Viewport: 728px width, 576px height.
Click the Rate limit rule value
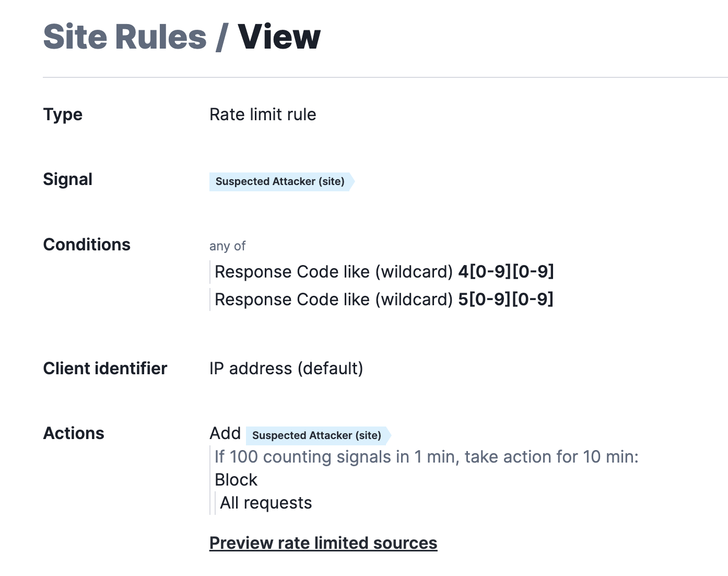pyautogui.click(x=263, y=114)
